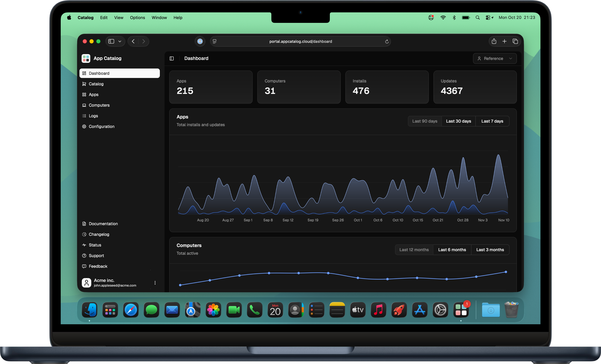Reload the page with refresh icon
The height and width of the screenshot is (364, 601).
pyautogui.click(x=387, y=41)
